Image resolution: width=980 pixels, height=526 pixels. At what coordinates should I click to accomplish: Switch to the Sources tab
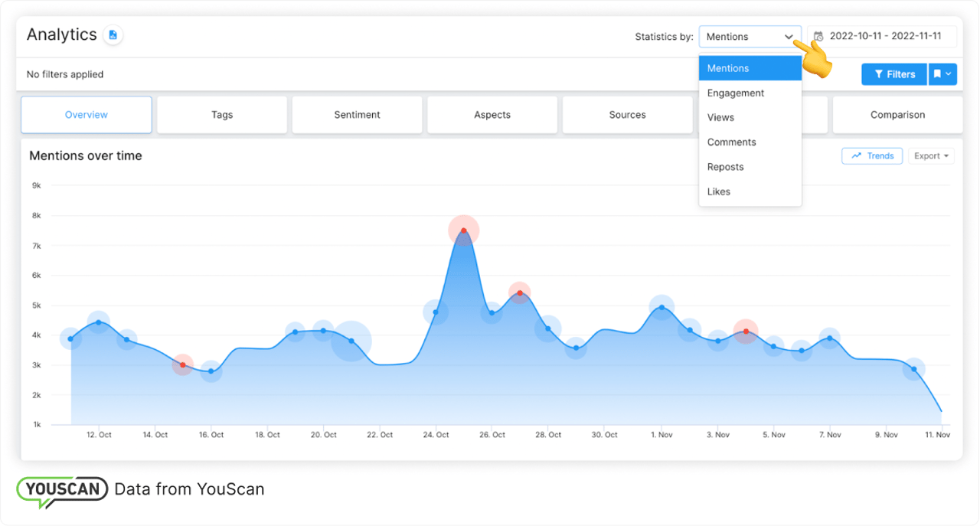coord(627,114)
